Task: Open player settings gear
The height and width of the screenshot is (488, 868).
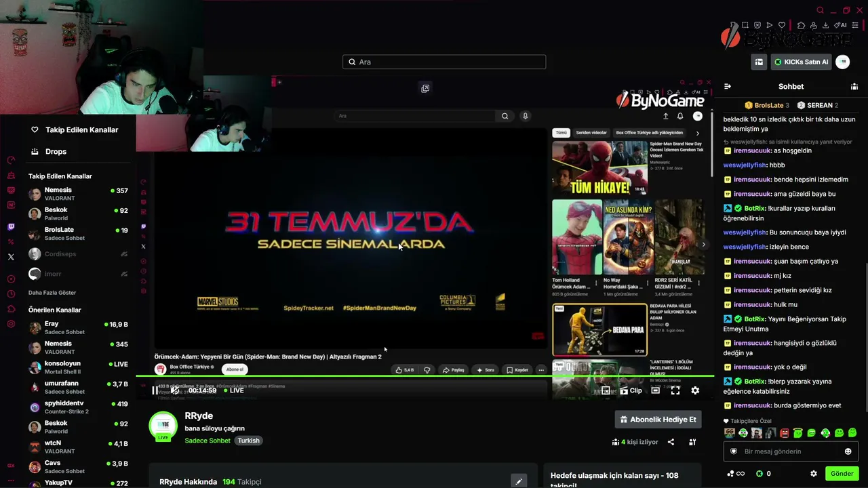Action: 695,390
